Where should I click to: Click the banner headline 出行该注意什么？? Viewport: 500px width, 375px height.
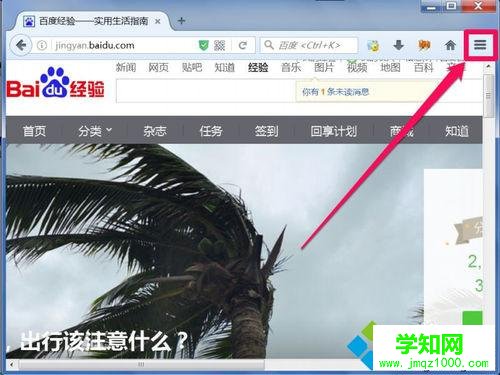point(104,341)
